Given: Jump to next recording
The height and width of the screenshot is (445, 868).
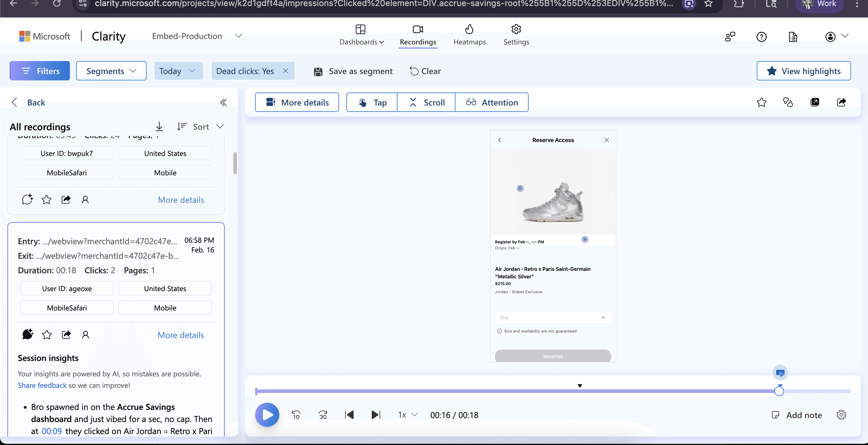Looking at the screenshot, I should 375,415.
